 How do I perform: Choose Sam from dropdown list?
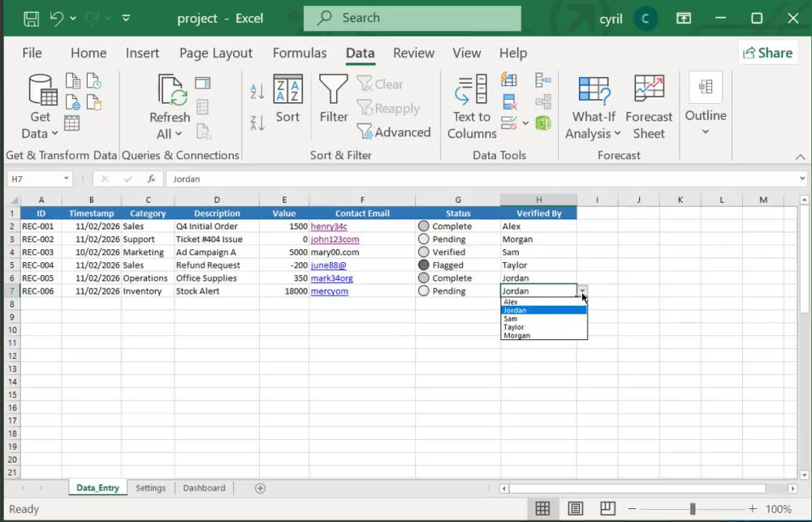[544, 319]
